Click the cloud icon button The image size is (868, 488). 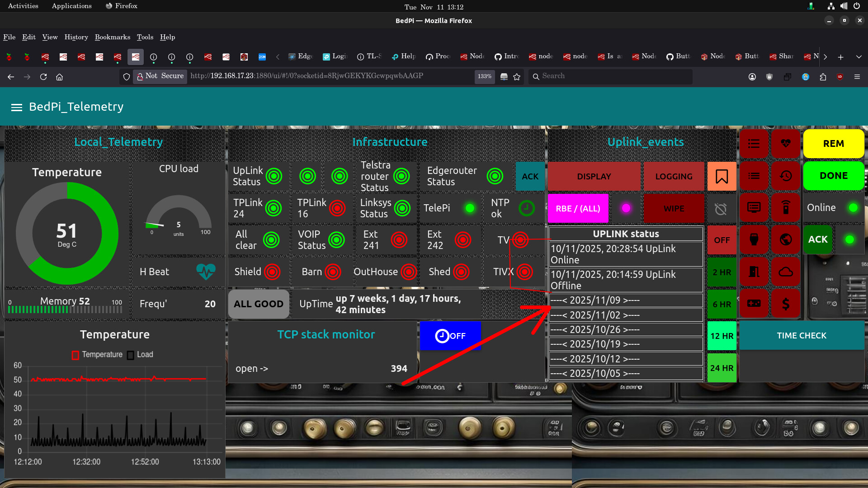point(786,272)
